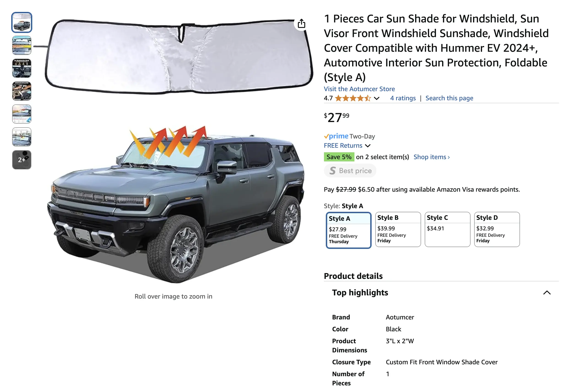This screenshot has height=392, width=566.
Task: Open the second product image thumbnail
Action: [x=22, y=45]
